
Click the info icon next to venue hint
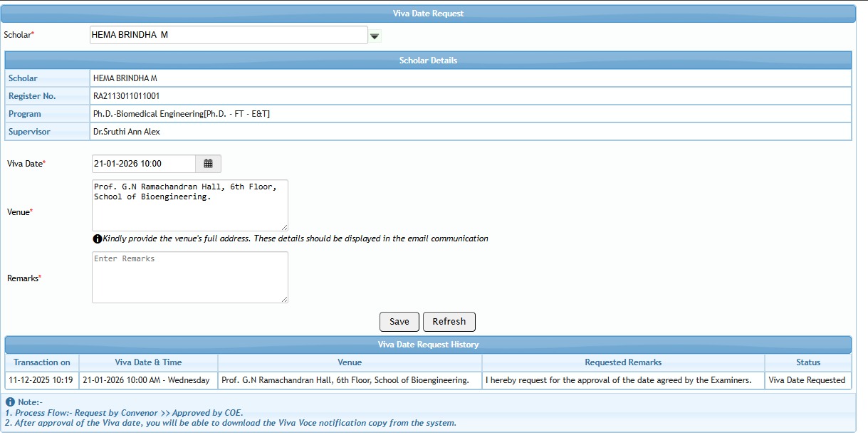click(98, 239)
